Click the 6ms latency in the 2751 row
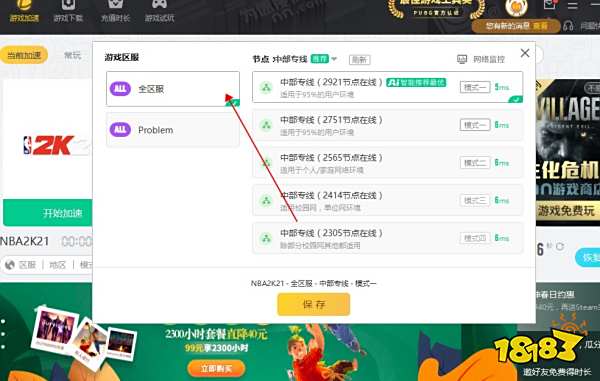Screen dimensions: 600x381 click(501, 125)
